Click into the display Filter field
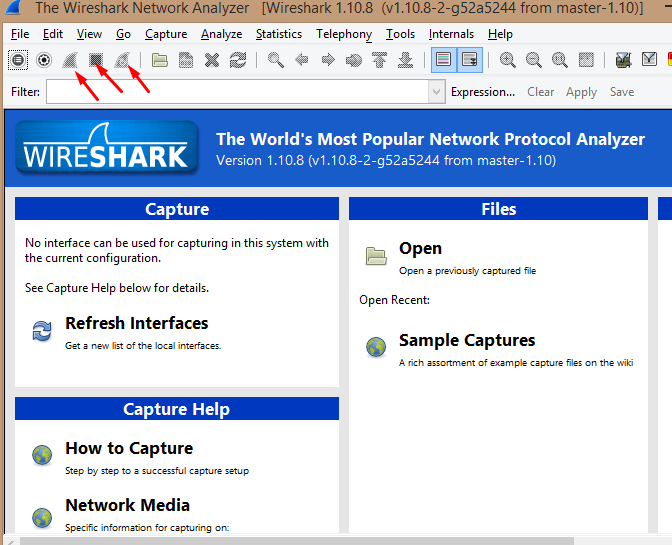Screen dimensions: 672x545 point(237,92)
